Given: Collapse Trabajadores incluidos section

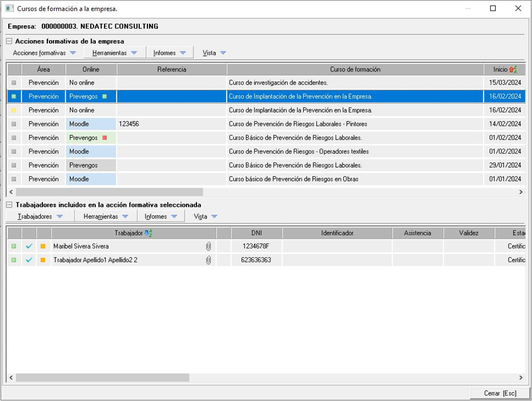Looking at the screenshot, I should tap(9, 205).
